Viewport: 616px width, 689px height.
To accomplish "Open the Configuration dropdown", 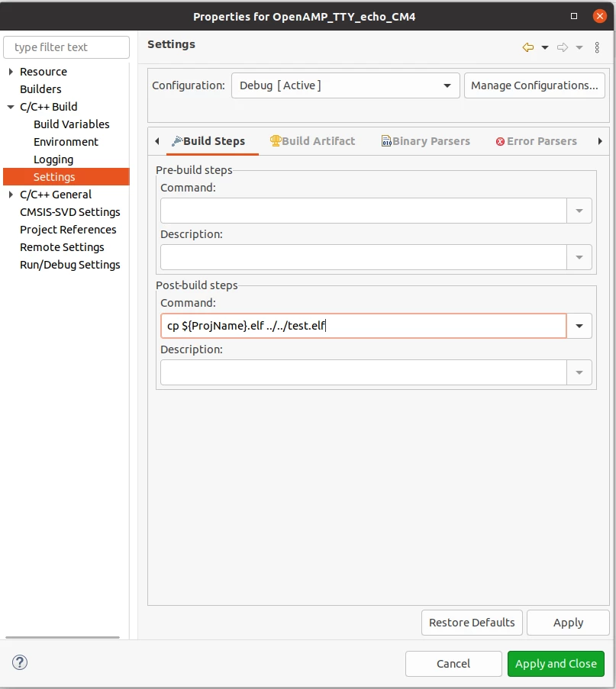I will [346, 85].
